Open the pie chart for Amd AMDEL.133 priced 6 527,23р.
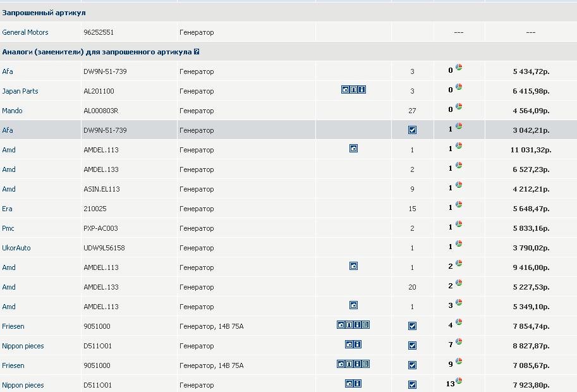This screenshot has height=392, width=577. (x=459, y=165)
